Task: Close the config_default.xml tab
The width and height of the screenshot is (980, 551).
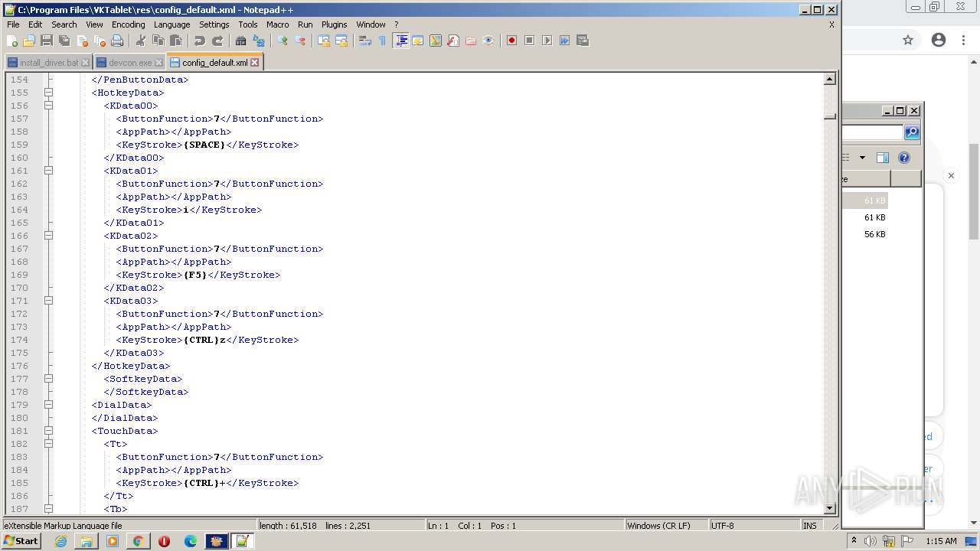Action: pos(255,63)
